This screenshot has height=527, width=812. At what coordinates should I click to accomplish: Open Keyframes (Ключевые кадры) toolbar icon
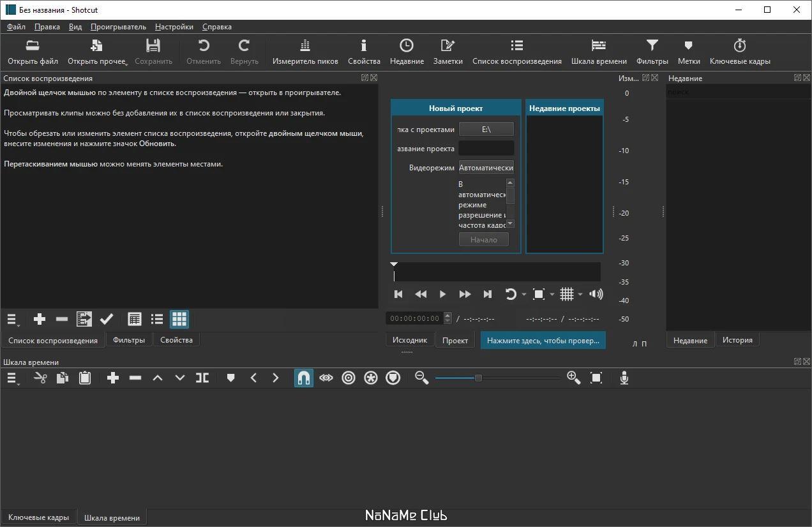pyautogui.click(x=740, y=52)
